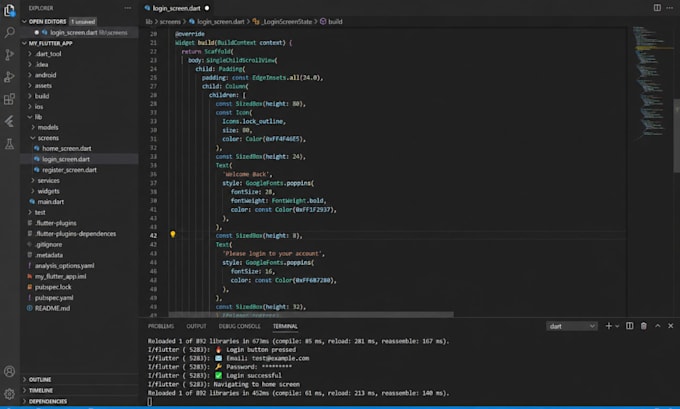This screenshot has height=409, width=680.
Task: Open the dart terminal selector dropdown
Action: (572, 326)
